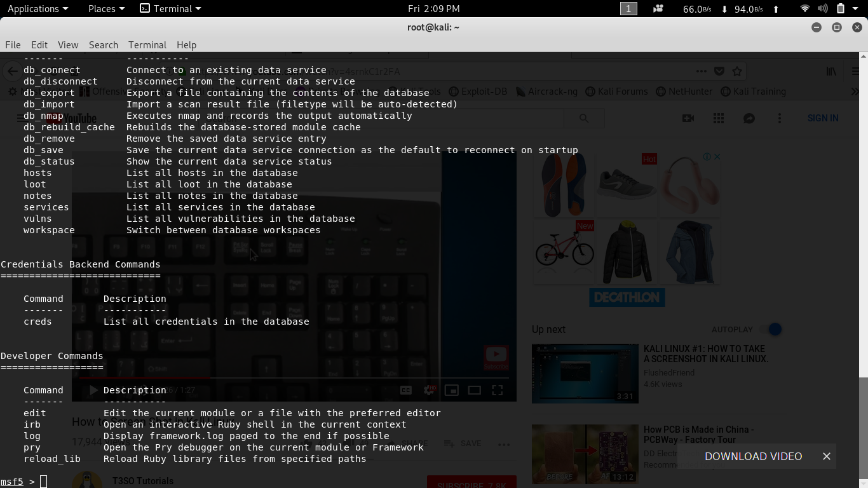This screenshot has width=868, height=488.
Task: Enter fullscreen on the video player
Action: tap(498, 390)
